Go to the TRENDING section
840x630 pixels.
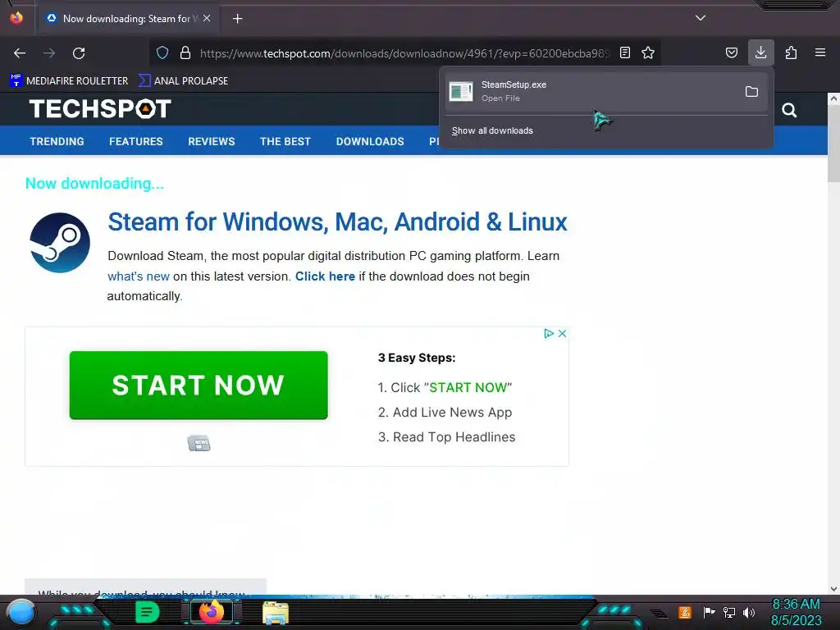click(57, 141)
